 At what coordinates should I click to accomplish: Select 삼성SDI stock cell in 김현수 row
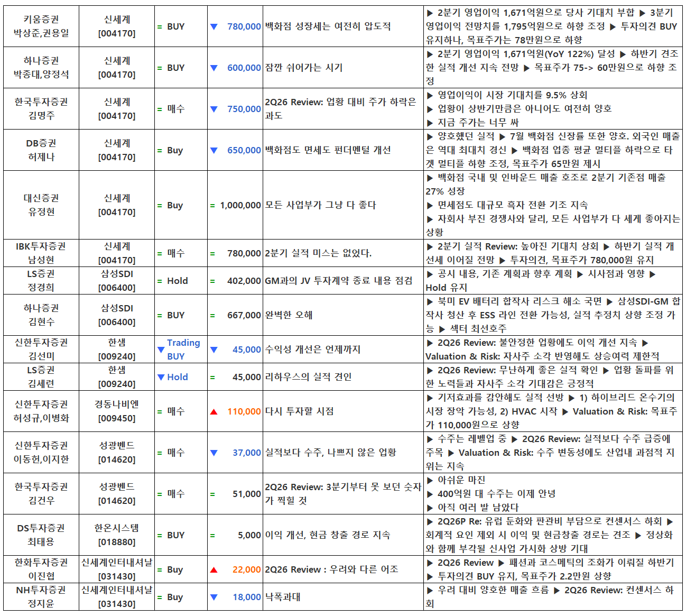tap(117, 315)
